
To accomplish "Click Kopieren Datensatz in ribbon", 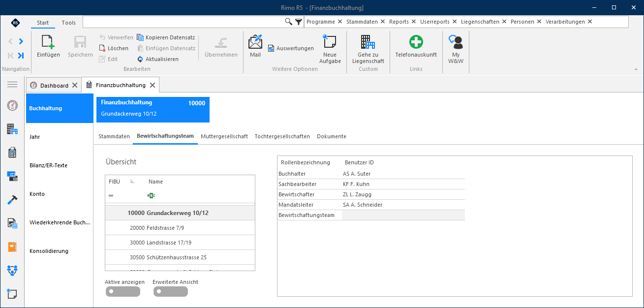I will [166, 37].
